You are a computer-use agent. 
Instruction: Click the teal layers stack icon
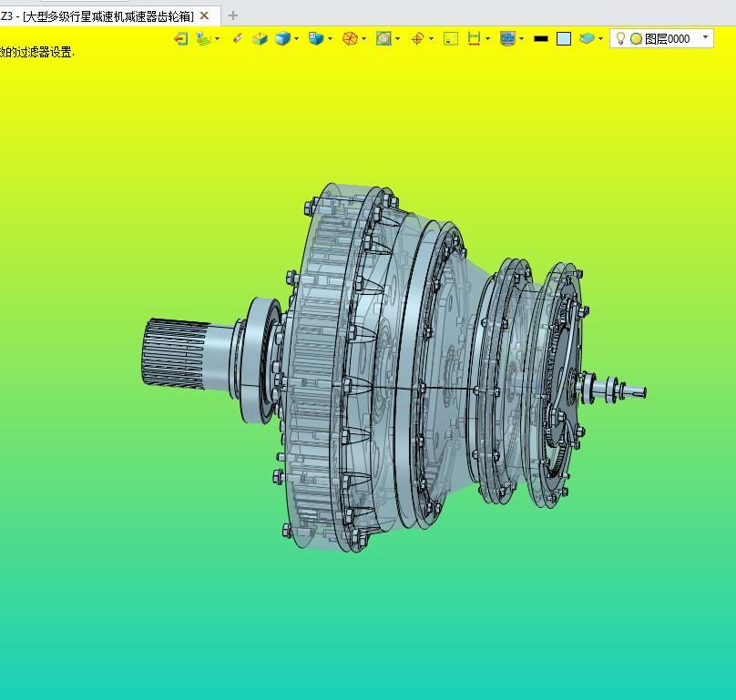coord(587,38)
